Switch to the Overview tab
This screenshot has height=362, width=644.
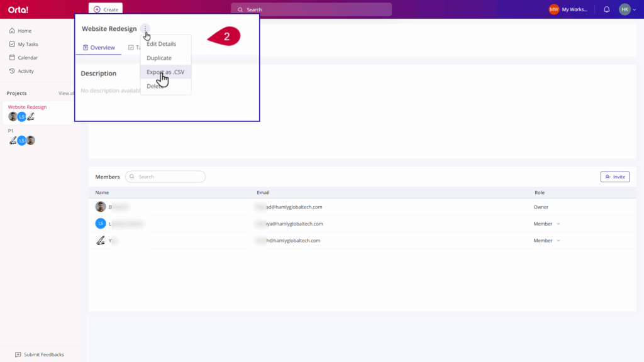point(99,48)
